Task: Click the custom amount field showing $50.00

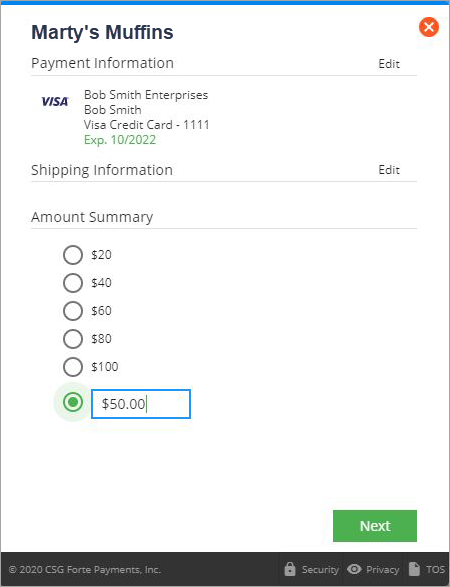Action: (141, 404)
